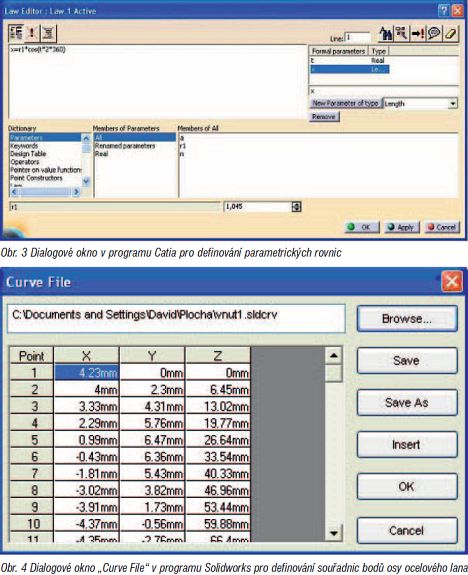Click the r1 value spinner arrows
This screenshot has height=575, width=468.
tap(296, 207)
